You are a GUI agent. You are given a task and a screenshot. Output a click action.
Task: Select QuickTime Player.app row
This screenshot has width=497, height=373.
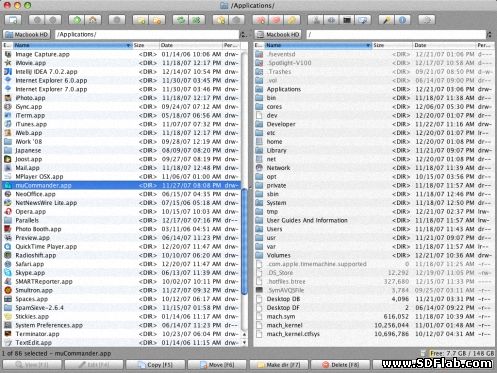[x=121, y=247]
